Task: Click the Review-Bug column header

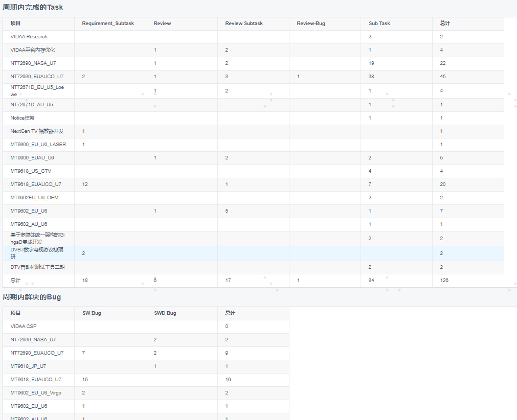Action: (311, 24)
